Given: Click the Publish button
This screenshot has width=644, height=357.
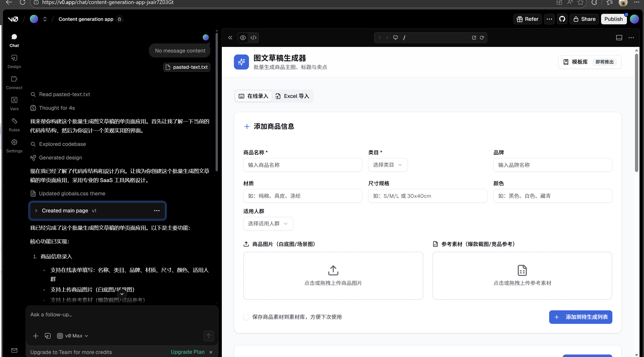Looking at the screenshot, I should (x=614, y=19).
